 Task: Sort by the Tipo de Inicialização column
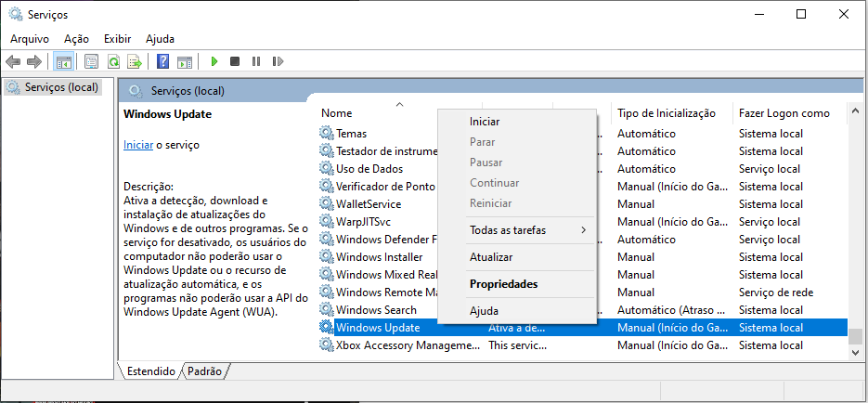click(x=666, y=113)
